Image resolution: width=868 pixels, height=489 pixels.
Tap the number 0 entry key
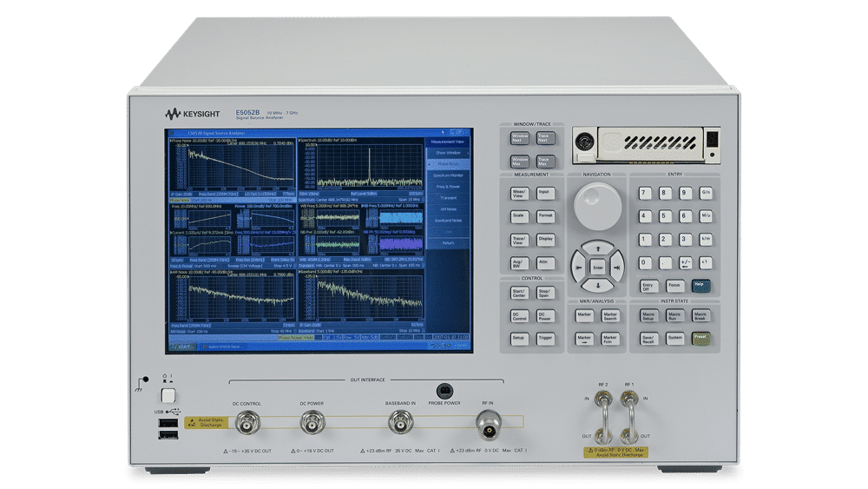[x=644, y=263]
